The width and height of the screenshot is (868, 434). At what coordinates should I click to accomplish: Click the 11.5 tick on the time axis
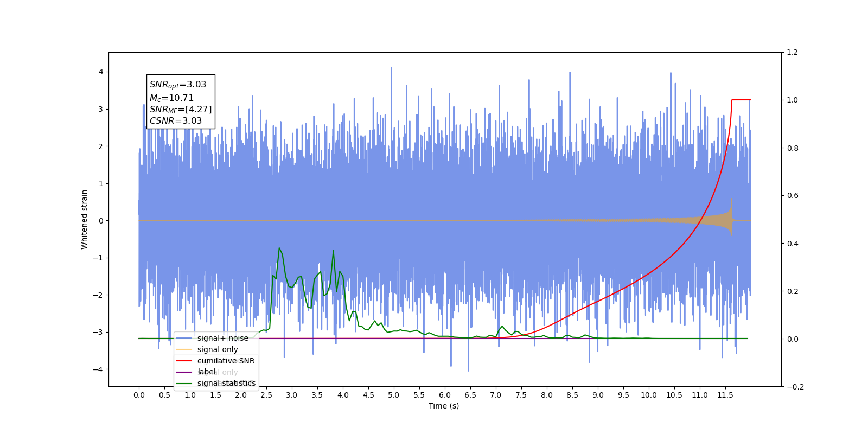pos(725,395)
